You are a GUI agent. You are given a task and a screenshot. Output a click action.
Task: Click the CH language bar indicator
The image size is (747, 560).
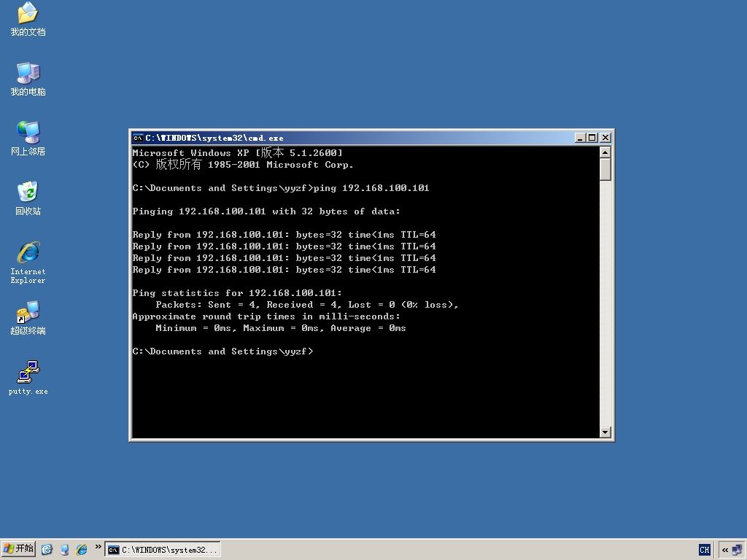pyautogui.click(x=704, y=550)
